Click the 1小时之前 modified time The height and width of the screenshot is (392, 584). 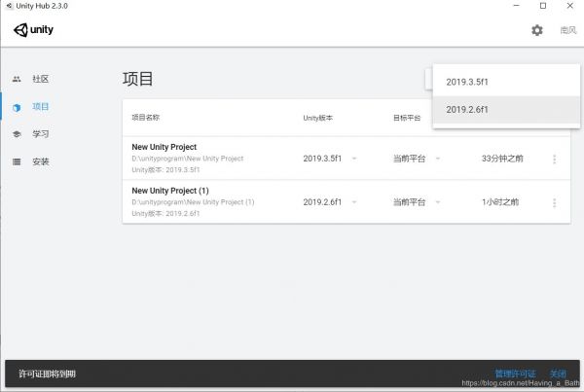[x=500, y=202]
